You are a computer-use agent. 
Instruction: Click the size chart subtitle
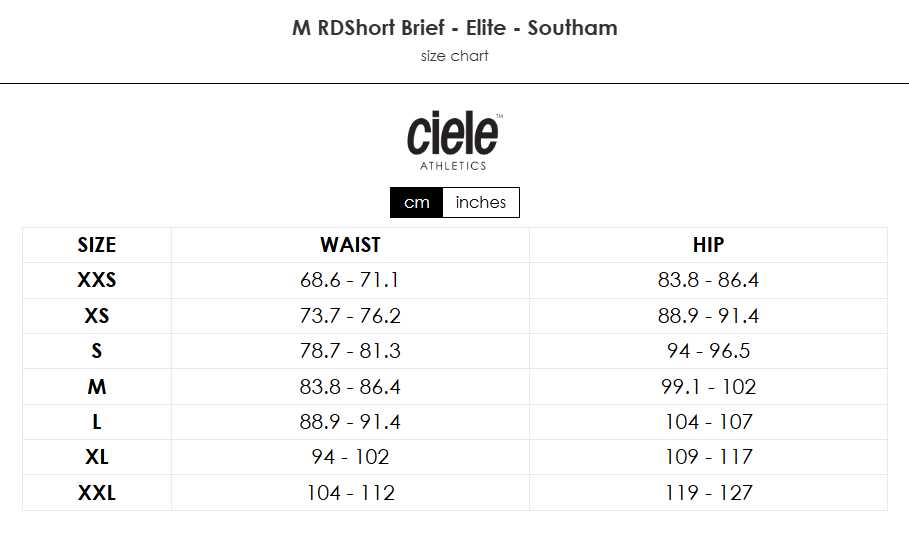pos(454,56)
